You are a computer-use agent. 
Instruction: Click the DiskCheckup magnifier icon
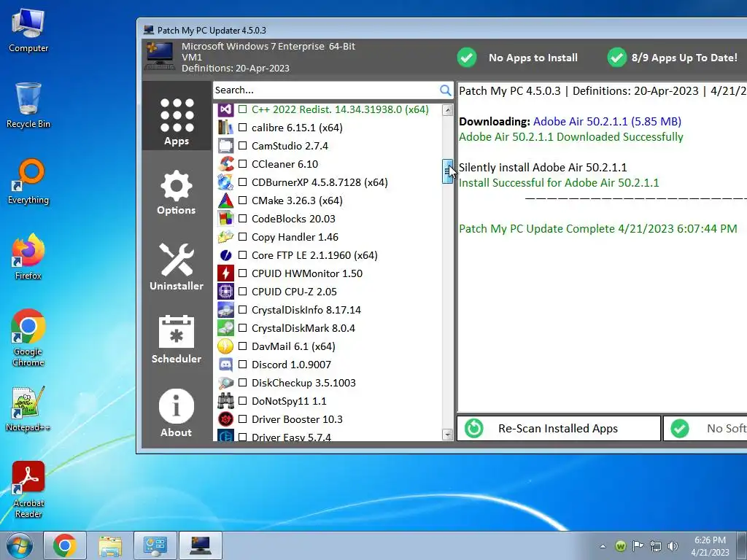[x=225, y=383]
